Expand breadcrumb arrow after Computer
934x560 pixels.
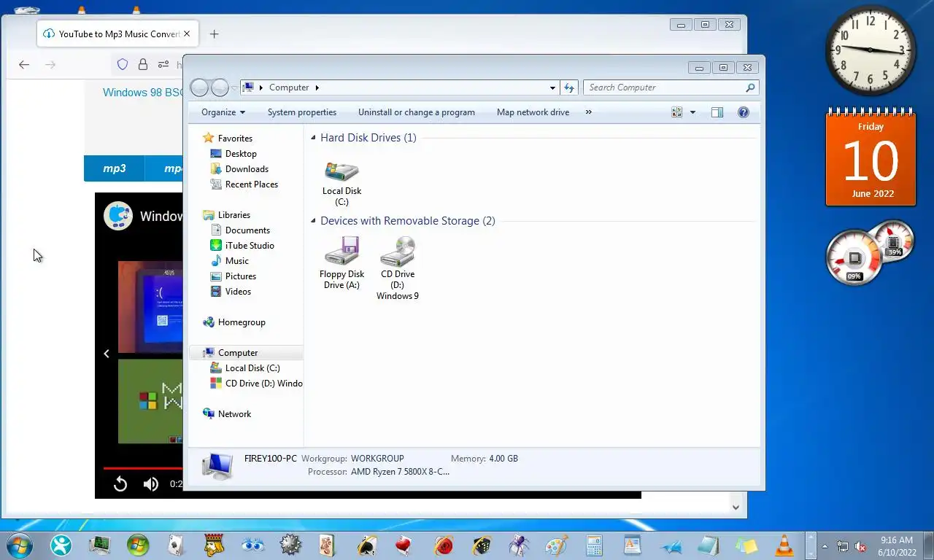coord(317,87)
